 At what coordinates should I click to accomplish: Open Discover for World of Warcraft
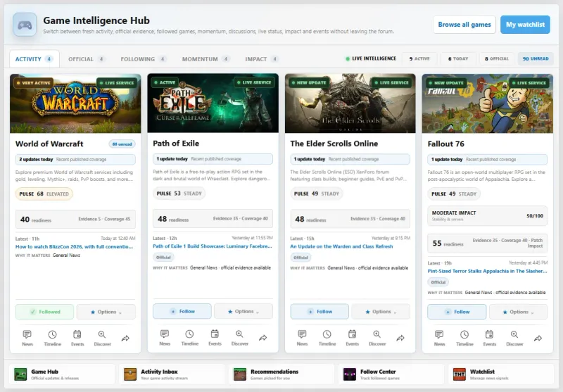pyautogui.click(x=102, y=338)
